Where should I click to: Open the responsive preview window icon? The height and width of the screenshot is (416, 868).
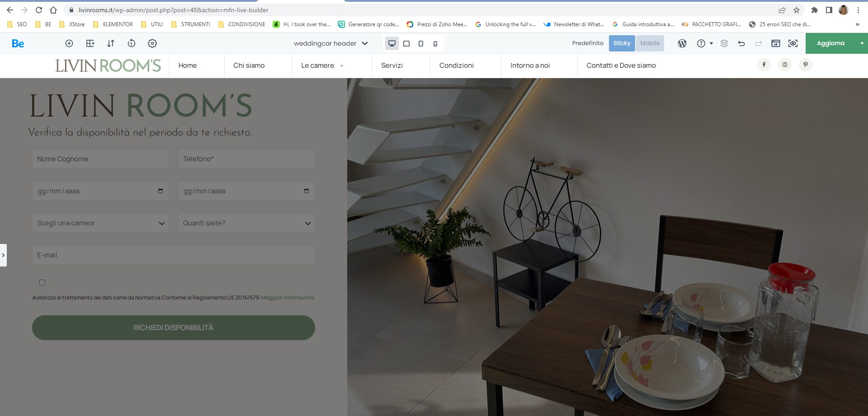tap(776, 43)
